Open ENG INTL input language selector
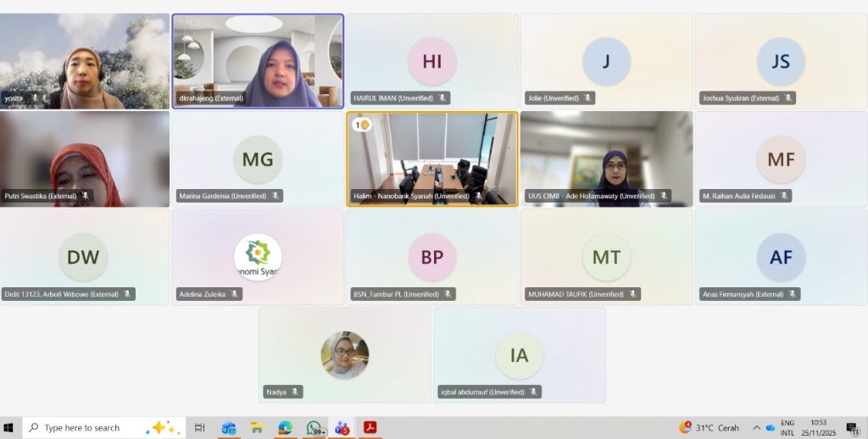868x439 pixels. click(x=787, y=428)
